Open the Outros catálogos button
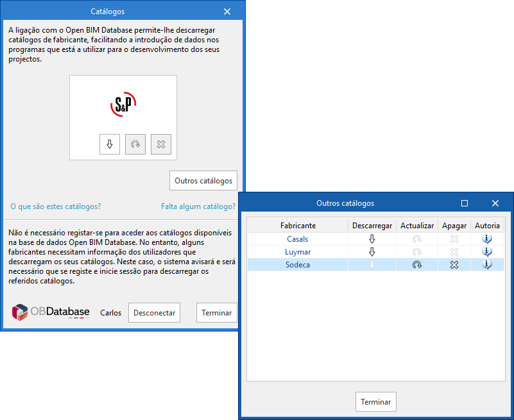 pyautogui.click(x=203, y=181)
